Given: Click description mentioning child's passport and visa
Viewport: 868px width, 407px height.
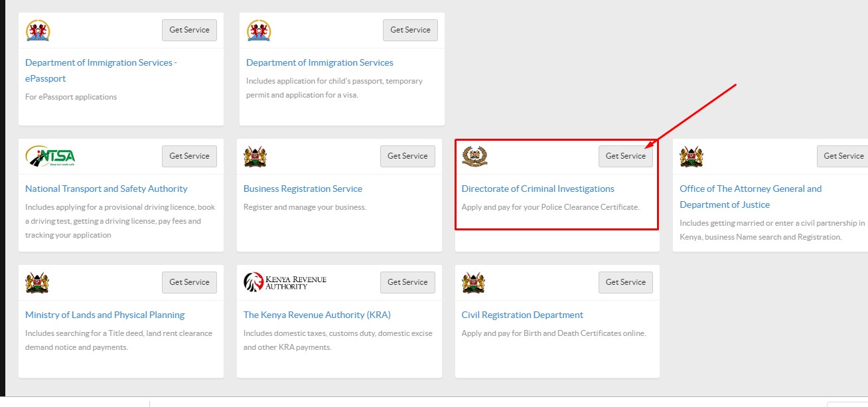Looking at the screenshot, I should pos(334,88).
